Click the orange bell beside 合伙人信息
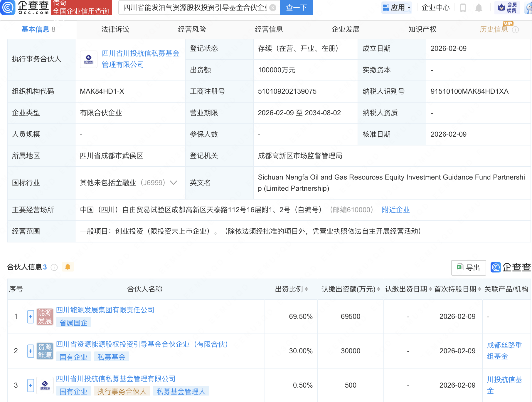This screenshot has width=532, height=402. click(68, 267)
